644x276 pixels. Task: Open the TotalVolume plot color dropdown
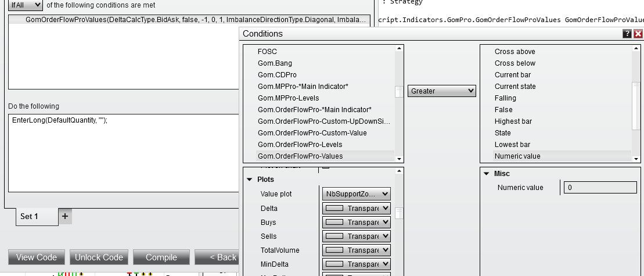357,250
